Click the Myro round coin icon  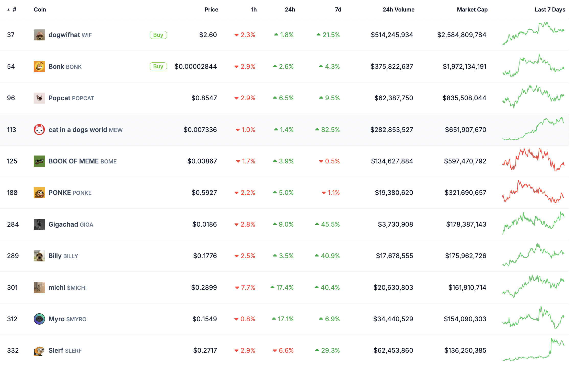[x=39, y=319]
